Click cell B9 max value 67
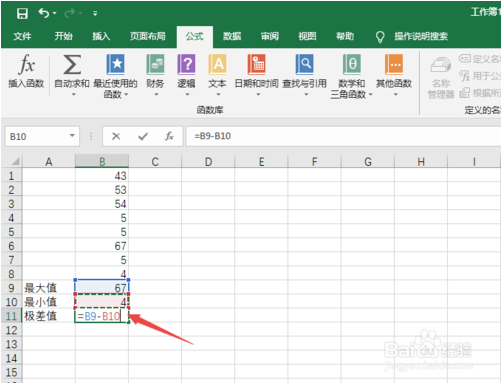504x385 pixels. [102, 287]
